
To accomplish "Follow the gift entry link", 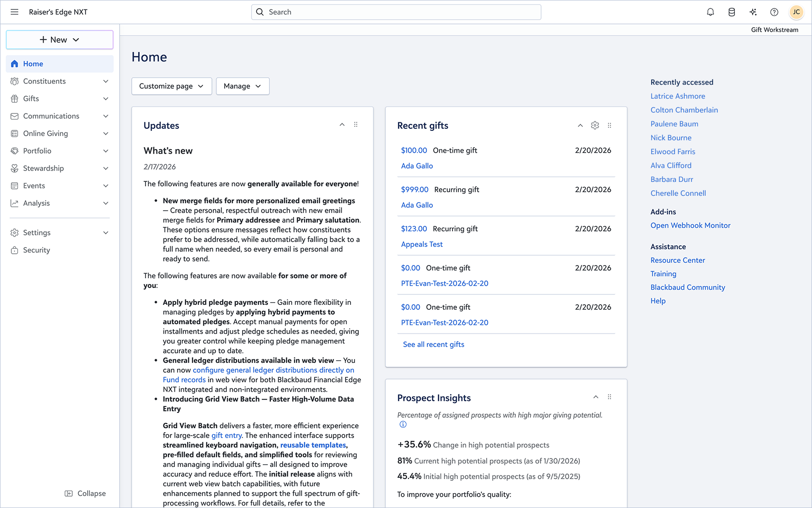I will (x=227, y=436).
